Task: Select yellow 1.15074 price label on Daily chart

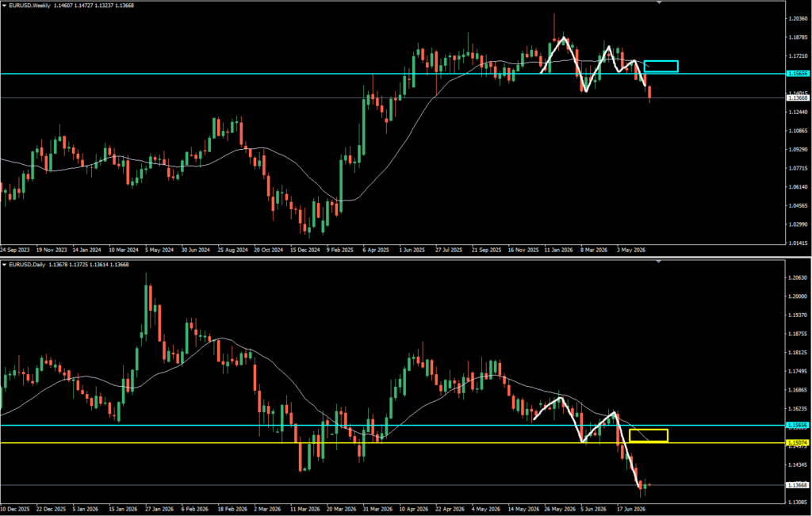Action: pos(798,442)
